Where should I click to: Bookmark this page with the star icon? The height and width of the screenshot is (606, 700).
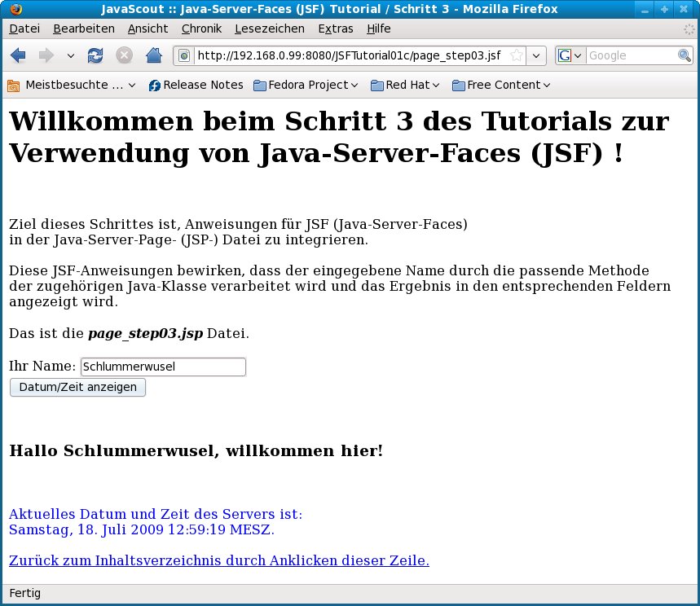(x=516, y=55)
